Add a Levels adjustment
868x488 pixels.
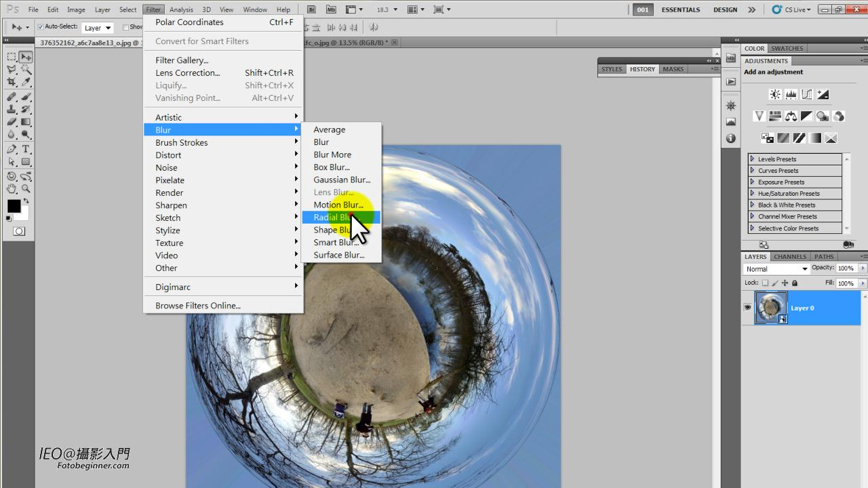791,95
